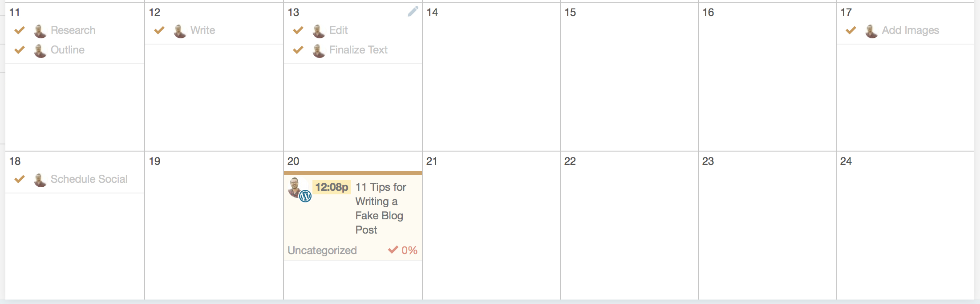Click the avatar beside the Write task

pos(180,31)
